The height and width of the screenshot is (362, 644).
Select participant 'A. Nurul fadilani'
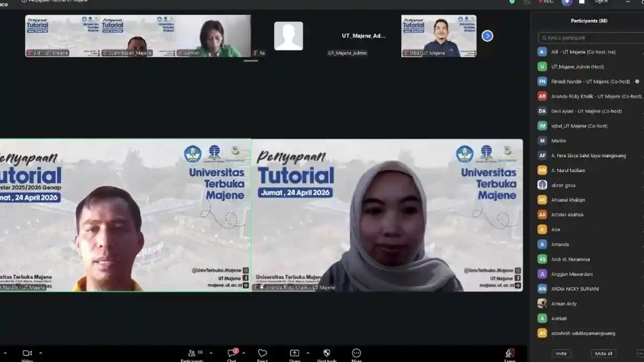589,170
